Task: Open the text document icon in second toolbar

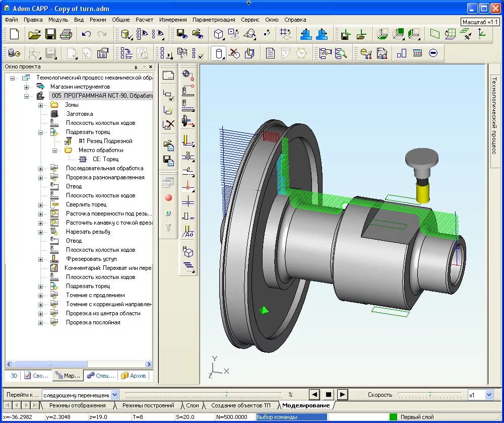Action: tap(270, 53)
